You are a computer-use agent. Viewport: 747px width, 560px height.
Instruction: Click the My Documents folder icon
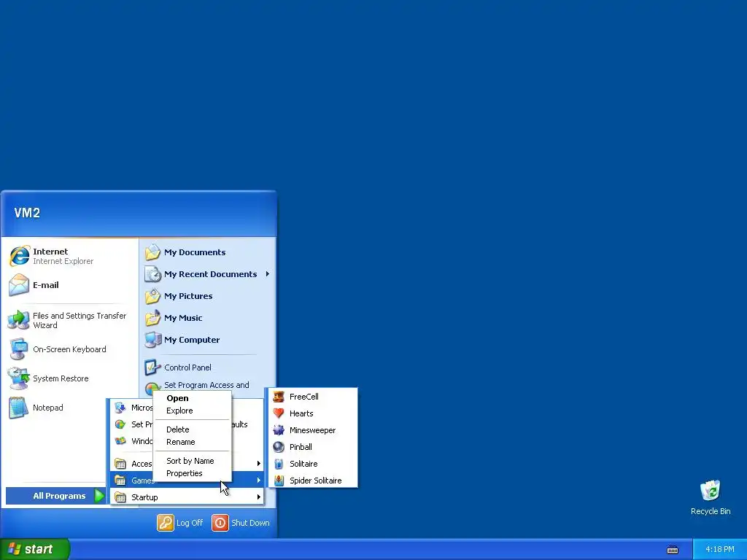pyautogui.click(x=153, y=252)
